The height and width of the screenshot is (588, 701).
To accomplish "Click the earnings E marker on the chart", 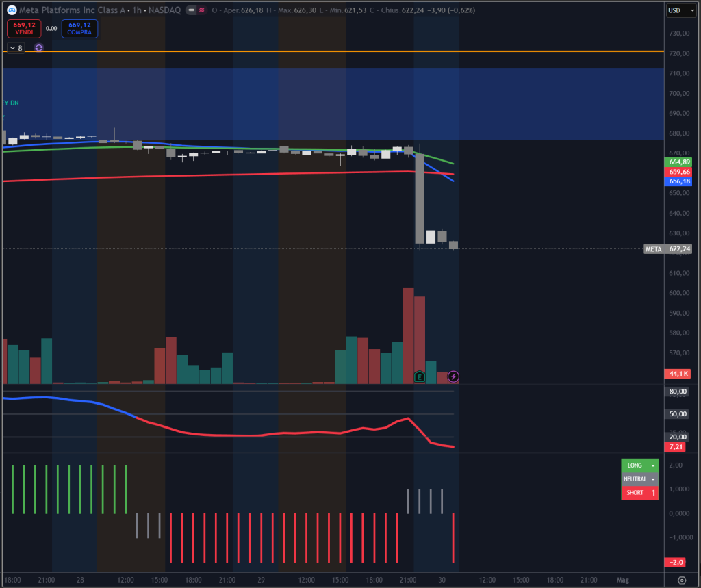I will [420, 376].
